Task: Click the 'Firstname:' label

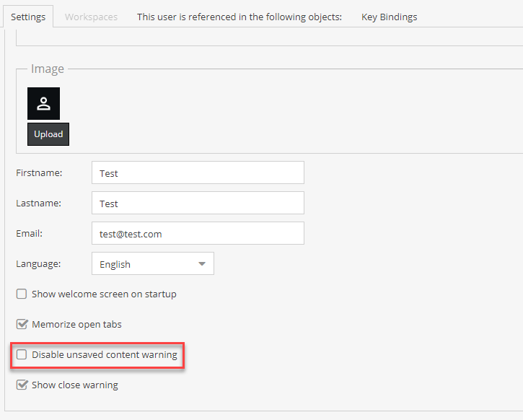Action: tap(39, 172)
